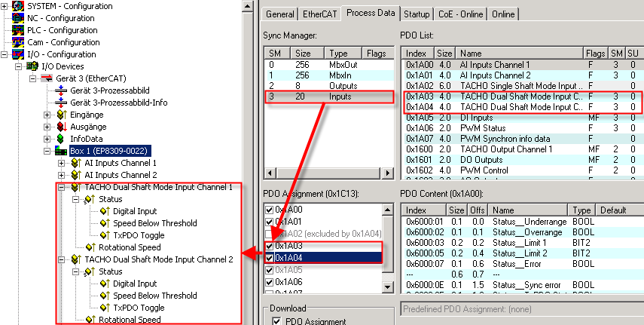Viewport: 644px width, 325px height.
Task: Click Speed Below Threshold icon under Channel 2
Action: click(x=105, y=296)
